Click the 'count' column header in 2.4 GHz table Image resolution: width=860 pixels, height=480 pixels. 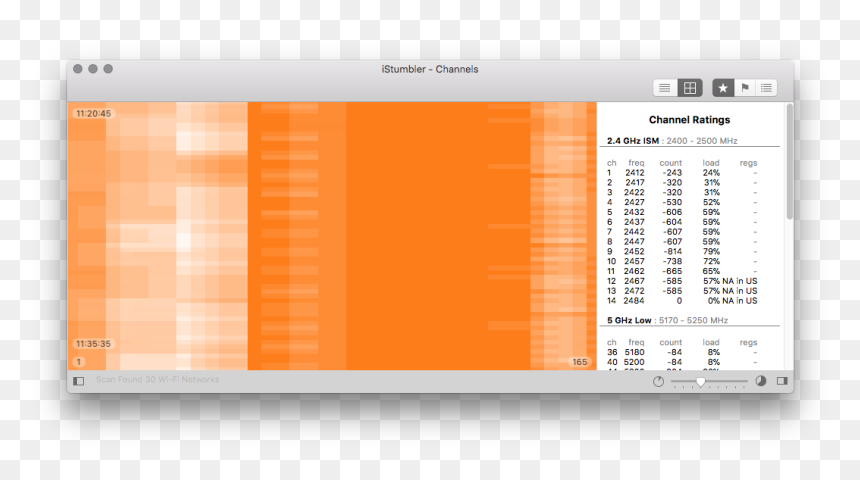[x=671, y=163]
